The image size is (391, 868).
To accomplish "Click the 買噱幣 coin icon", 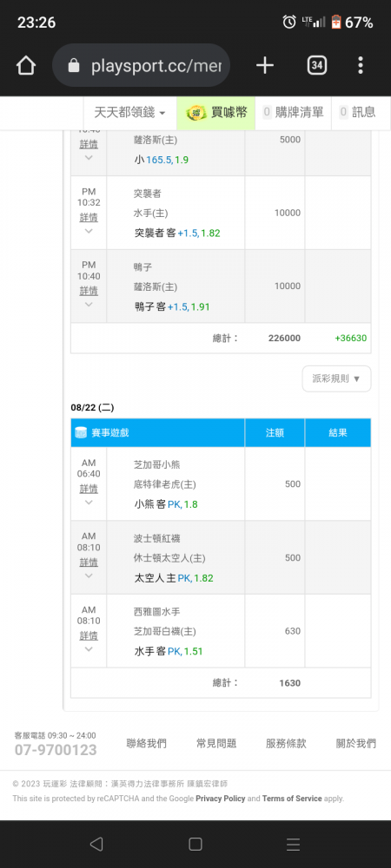I will click(x=195, y=113).
